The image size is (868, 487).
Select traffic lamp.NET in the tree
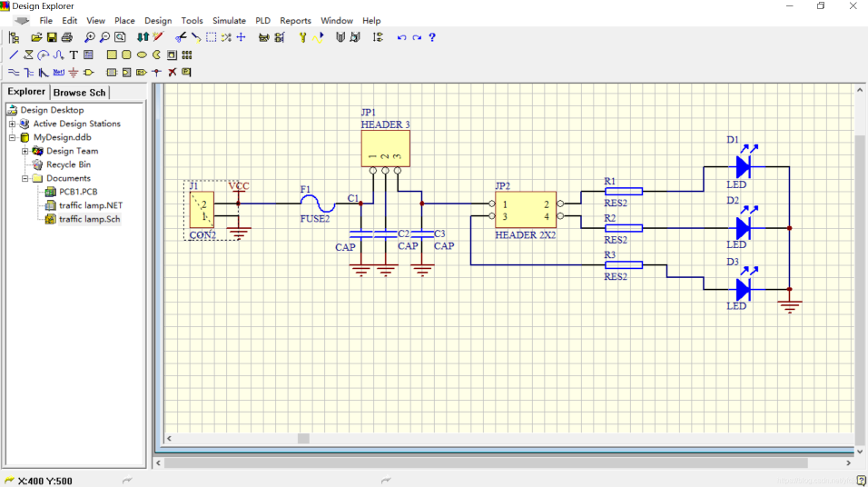click(90, 205)
